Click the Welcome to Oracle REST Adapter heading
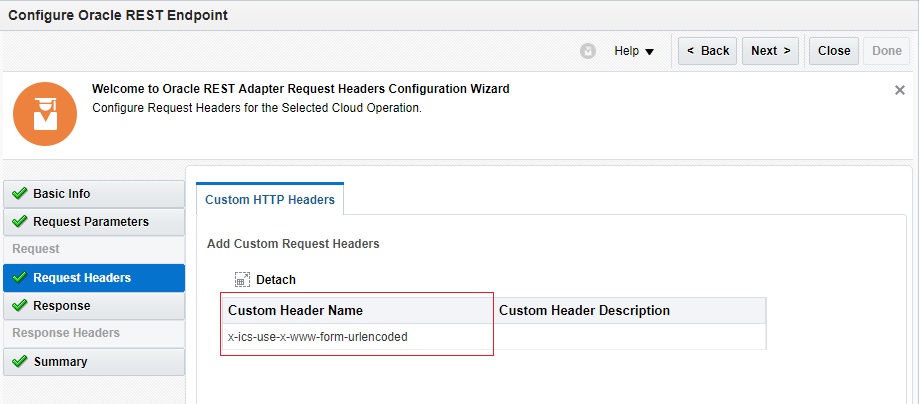This screenshot has width=919, height=404. click(x=301, y=89)
